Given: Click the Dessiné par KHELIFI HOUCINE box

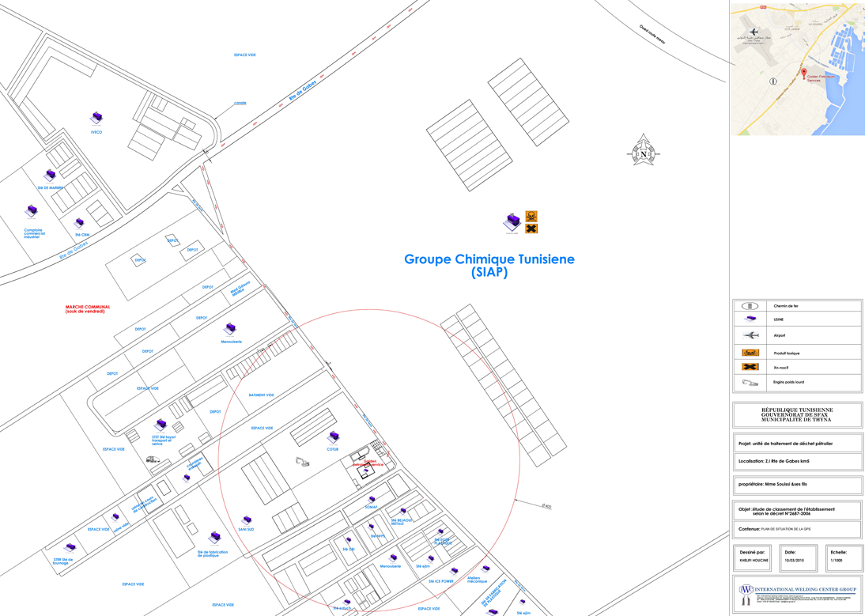Looking at the screenshot, I should 754,557.
